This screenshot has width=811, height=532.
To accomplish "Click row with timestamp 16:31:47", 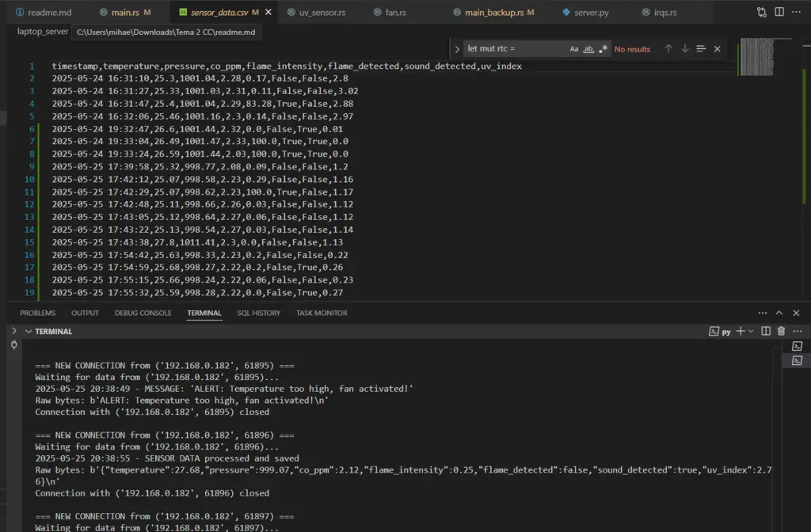I will coord(202,104).
